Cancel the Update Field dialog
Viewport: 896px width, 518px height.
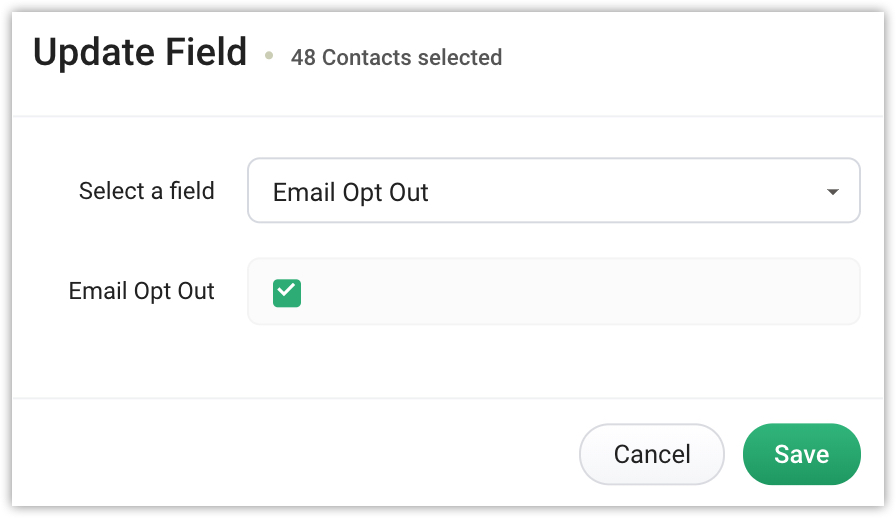click(x=652, y=455)
